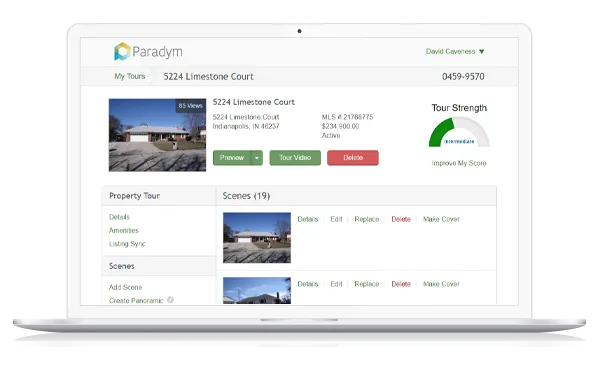Open Details for the second scene

(308, 284)
